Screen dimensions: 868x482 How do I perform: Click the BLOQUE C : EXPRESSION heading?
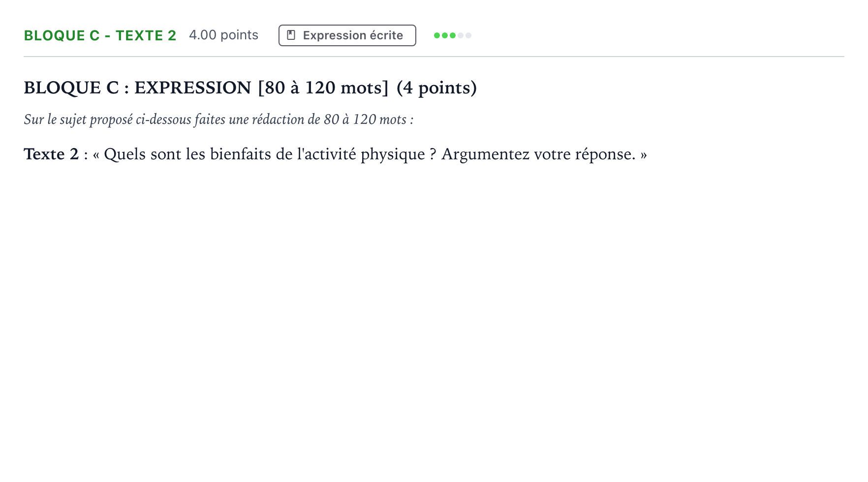click(137, 88)
